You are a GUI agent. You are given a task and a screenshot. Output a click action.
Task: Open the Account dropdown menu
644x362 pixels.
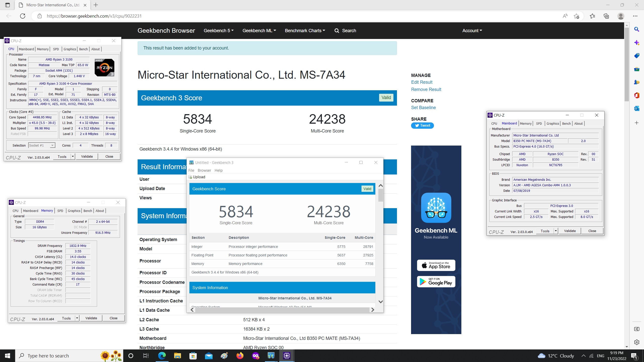coord(472,31)
